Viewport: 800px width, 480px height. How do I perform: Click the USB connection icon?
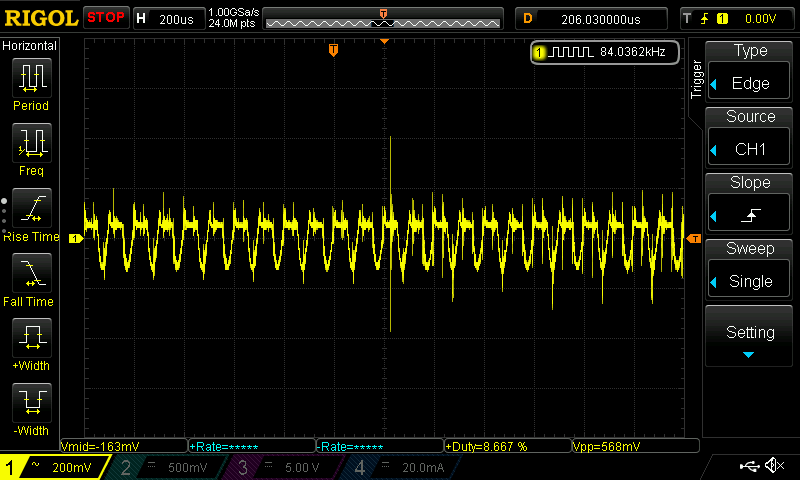pos(749,465)
